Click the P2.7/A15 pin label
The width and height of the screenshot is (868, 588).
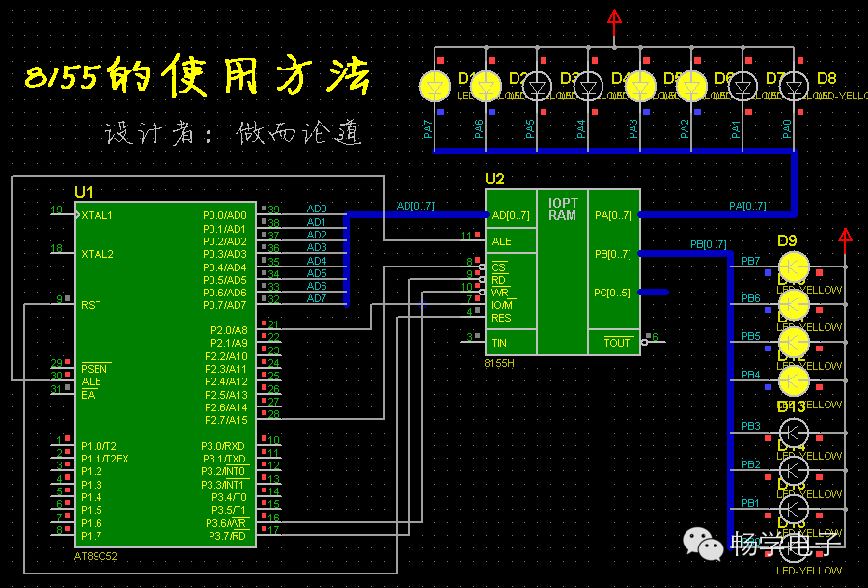pyautogui.click(x=226, y=420)
